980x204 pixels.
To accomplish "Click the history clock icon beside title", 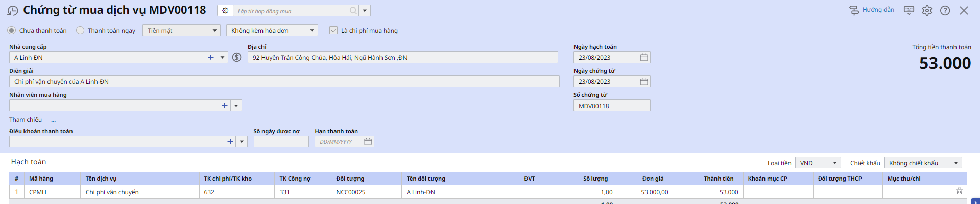I will 13,11.
